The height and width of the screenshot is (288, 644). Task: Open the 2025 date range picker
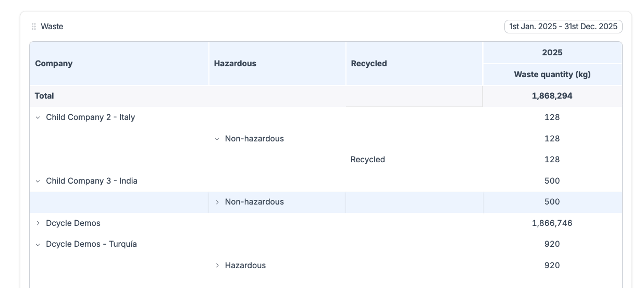pyautogui.click(x=563, y=27)
